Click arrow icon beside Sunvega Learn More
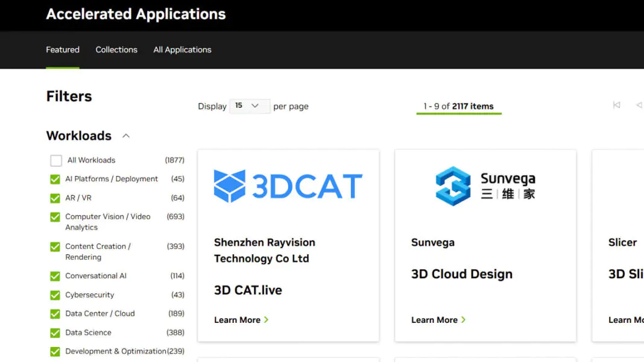The image size is (644, 362). [464, 320]
